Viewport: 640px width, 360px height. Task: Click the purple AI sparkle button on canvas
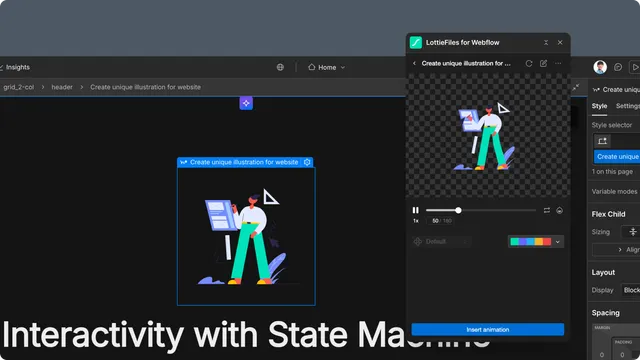[x=246, y=103]
